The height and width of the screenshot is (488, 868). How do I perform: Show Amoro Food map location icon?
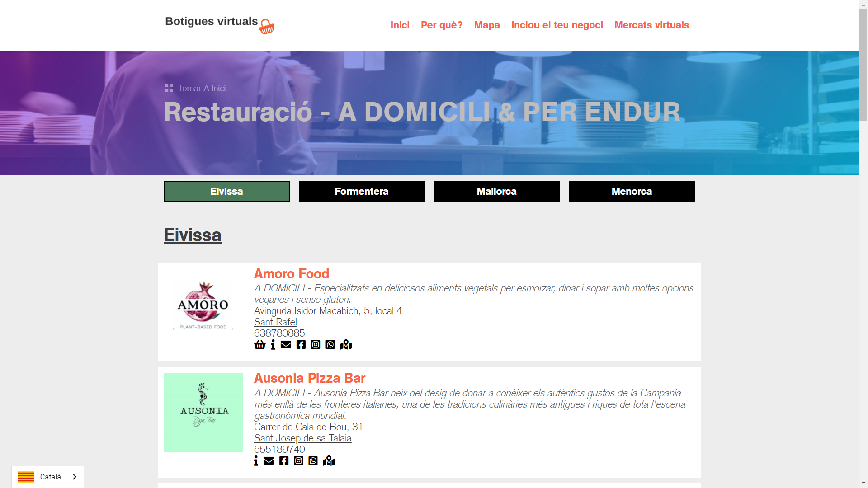coord(346,345)
